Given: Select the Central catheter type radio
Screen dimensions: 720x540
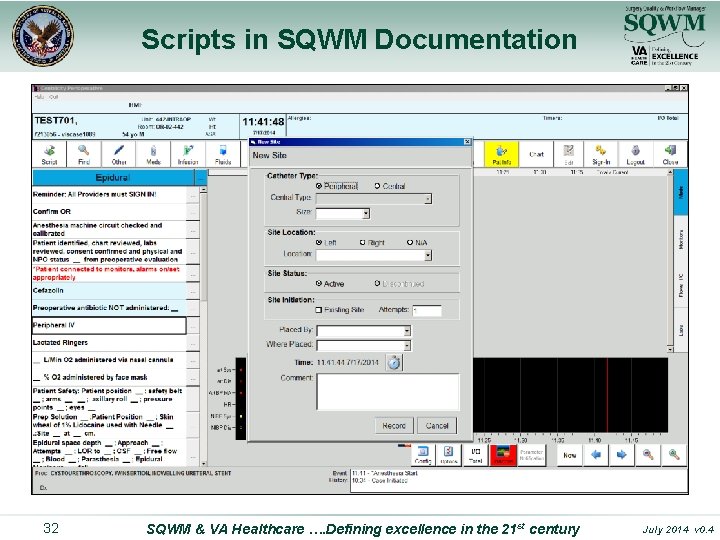Looking at the screenshot, I should tap(377, 186).
